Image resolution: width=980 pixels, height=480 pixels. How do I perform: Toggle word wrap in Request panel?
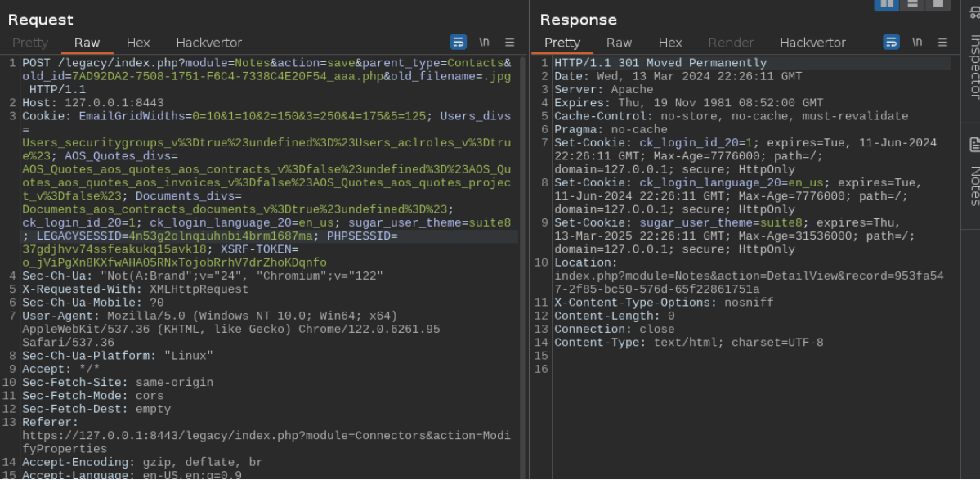459,43
